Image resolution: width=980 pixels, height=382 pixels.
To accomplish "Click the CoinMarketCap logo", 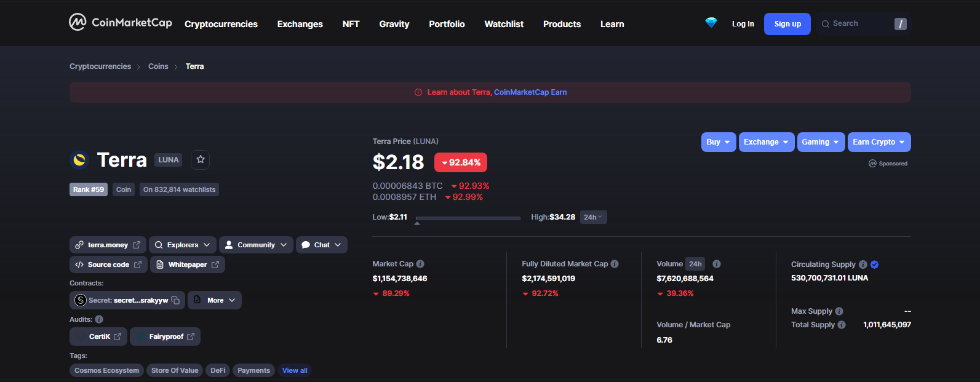I will 121,23.
